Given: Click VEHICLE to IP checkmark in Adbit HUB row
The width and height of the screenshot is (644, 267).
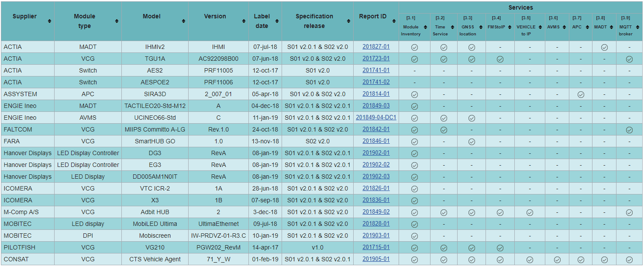Looking at the screenshot, I should click(530, 212).
